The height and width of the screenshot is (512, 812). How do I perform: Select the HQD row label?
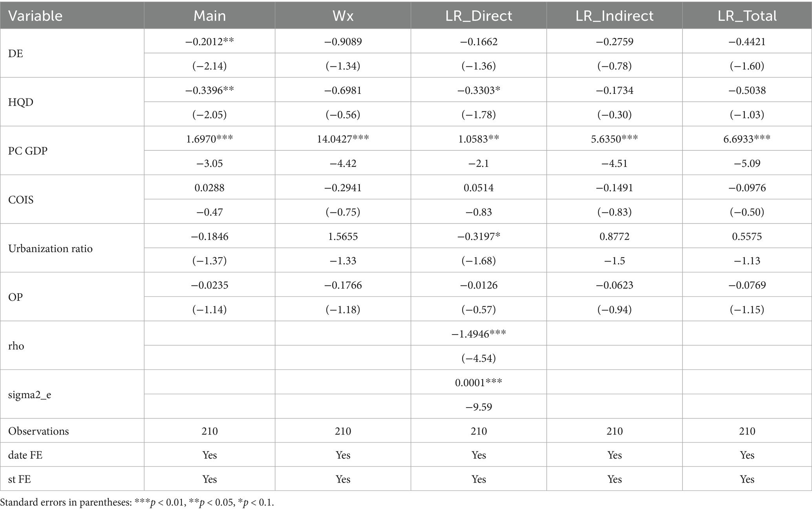pyautogui.click(x=21, y=102)
